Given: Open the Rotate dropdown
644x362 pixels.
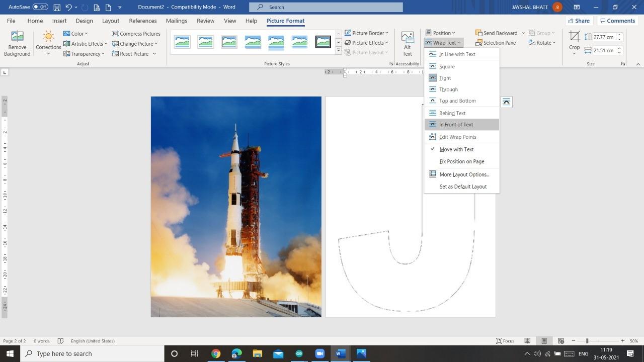Looking at the screenshot, I should tap(542, 43).
